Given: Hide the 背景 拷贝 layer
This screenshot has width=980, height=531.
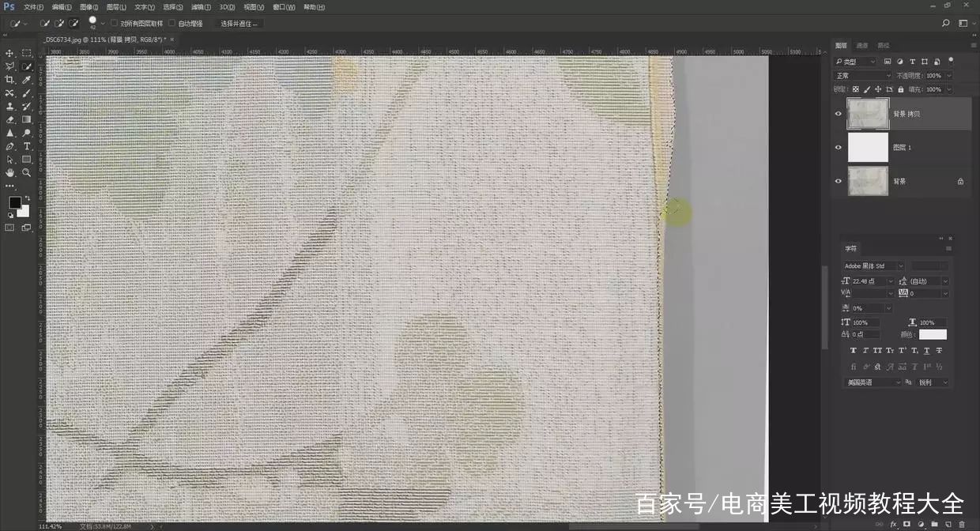Looking at the screenshot, I should point(839,114).
